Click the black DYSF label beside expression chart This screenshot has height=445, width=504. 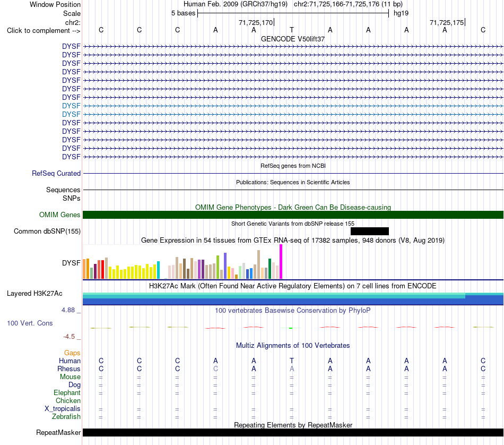[x=71, y=263]
